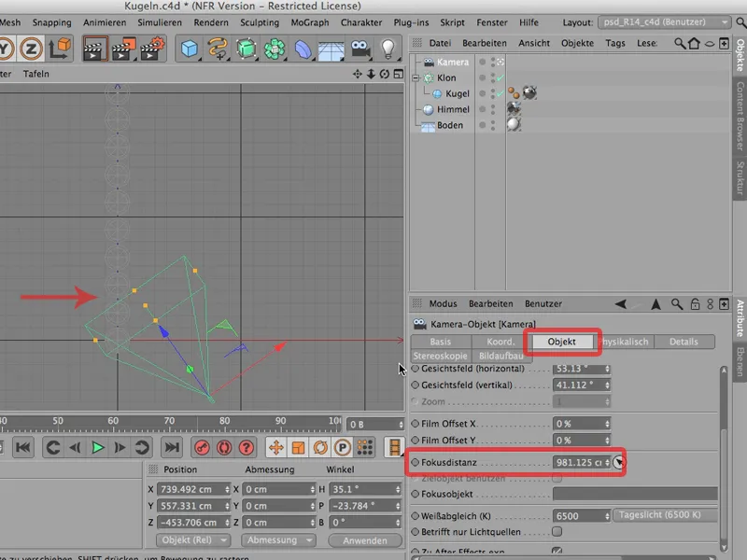Click the light bulb object icon
This screenshot has height=560, width=747.
pyautogui.click(x=388, y=49)
